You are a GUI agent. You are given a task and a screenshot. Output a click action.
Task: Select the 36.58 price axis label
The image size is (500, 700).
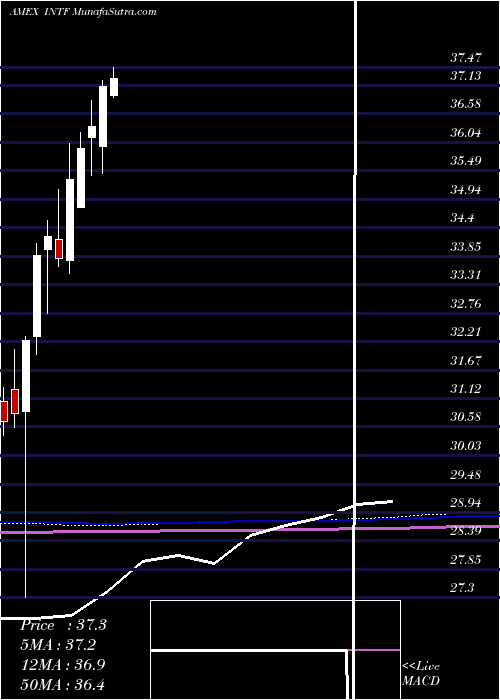[x=466, y=104]
